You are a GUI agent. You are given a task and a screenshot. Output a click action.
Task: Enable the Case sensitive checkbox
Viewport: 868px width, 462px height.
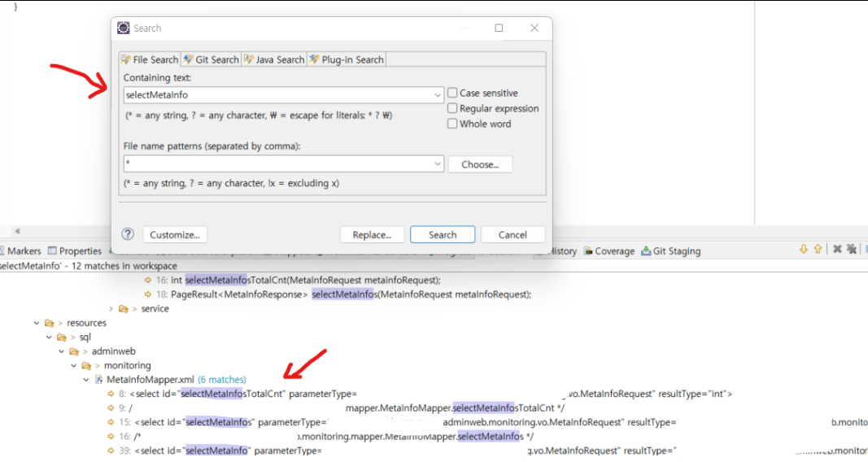tap(452, 93)
